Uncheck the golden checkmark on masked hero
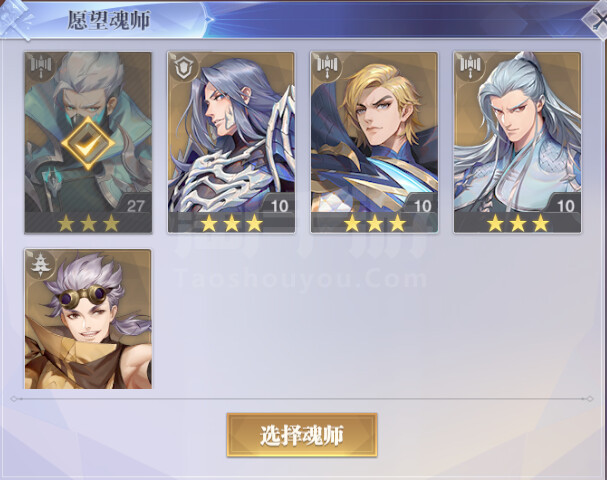Image resolution: width=607 pixels, height=480 pixels. [88, 143]
